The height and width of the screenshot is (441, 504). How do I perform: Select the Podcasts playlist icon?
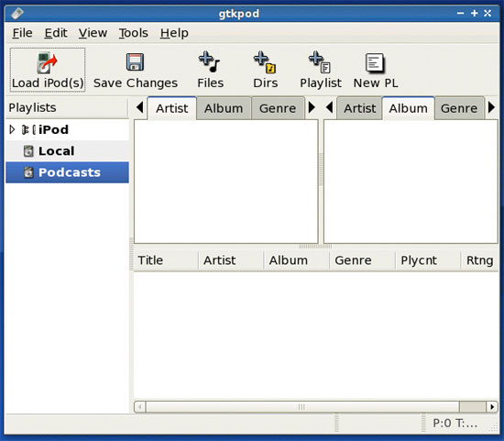(x=28, y=172)
